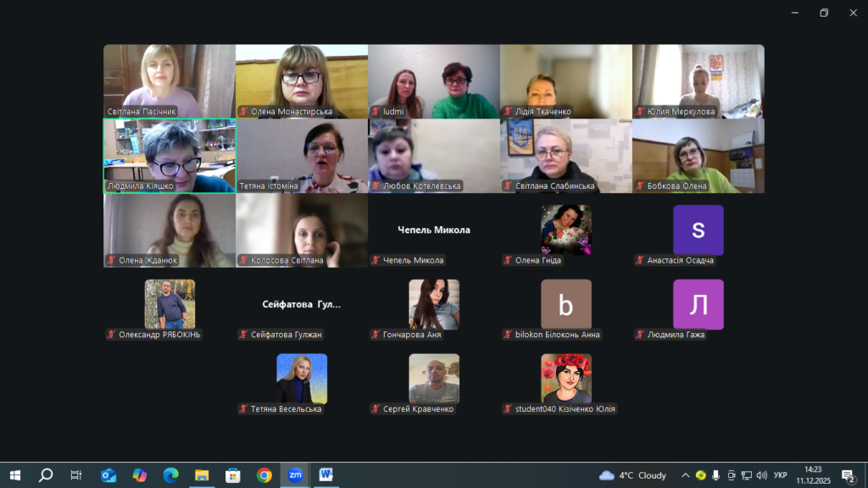The image size is (868, 488).
Task: Launch Microsoft Word from the taskbar
Action: (x=325, y=475)
